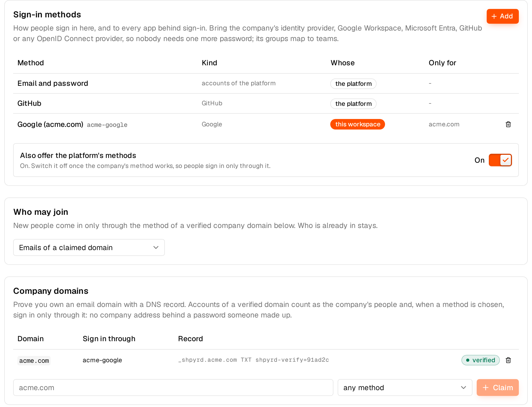
Task: Delete the Google (acme.com) sign-in method
Action: click(x=508, y=124)
